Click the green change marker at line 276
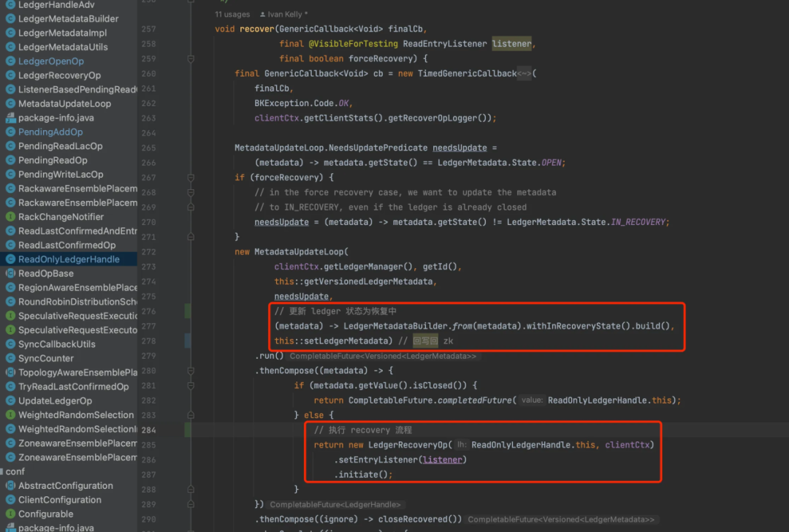This screenshot has height=532, width=789. 188,311
